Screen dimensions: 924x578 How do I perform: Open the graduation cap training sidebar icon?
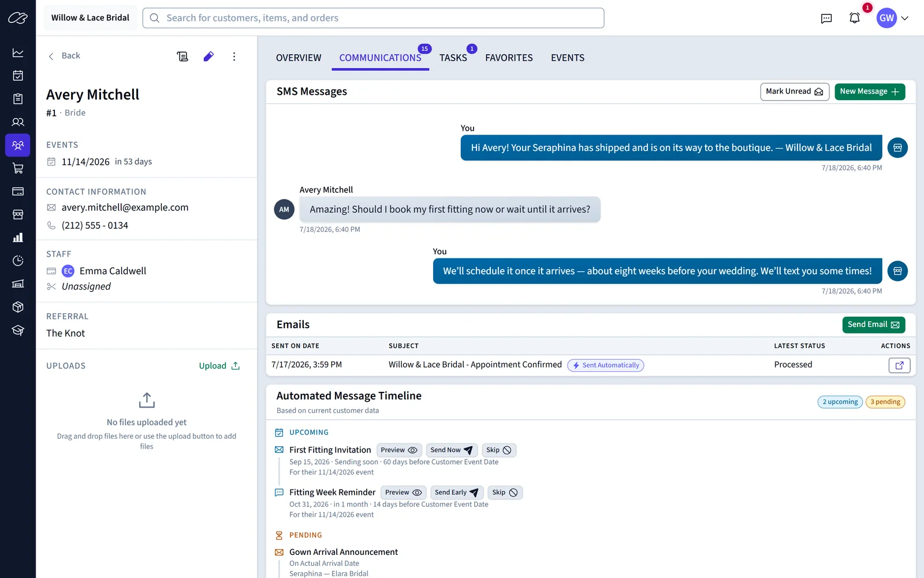pos(18,330)
